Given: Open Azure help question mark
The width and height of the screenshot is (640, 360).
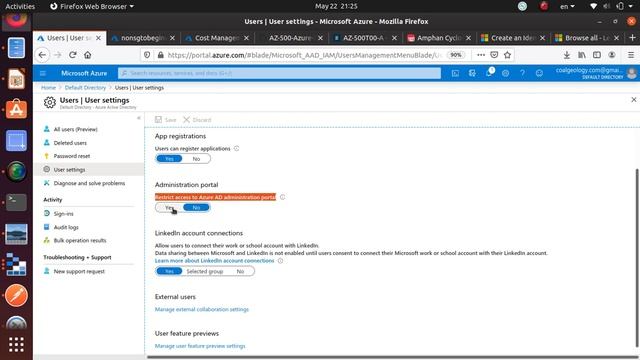Looking at the screenshot, I should [x=522, y=73].
